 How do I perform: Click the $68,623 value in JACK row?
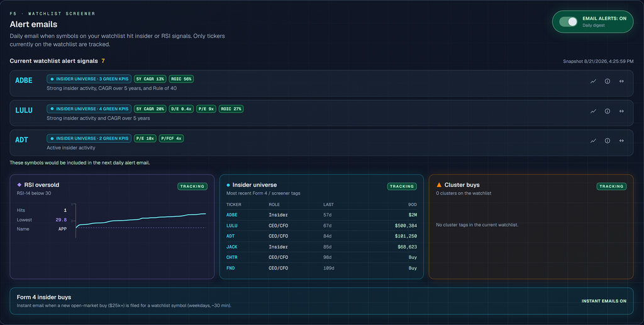click(x=407, y=247)
